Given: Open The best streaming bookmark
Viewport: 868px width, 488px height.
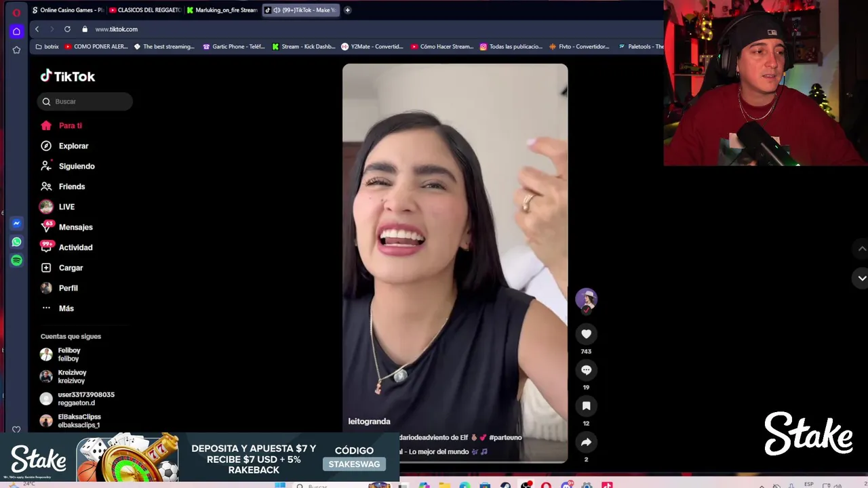Looking at the screenshot, I should [x=164, y=47].
